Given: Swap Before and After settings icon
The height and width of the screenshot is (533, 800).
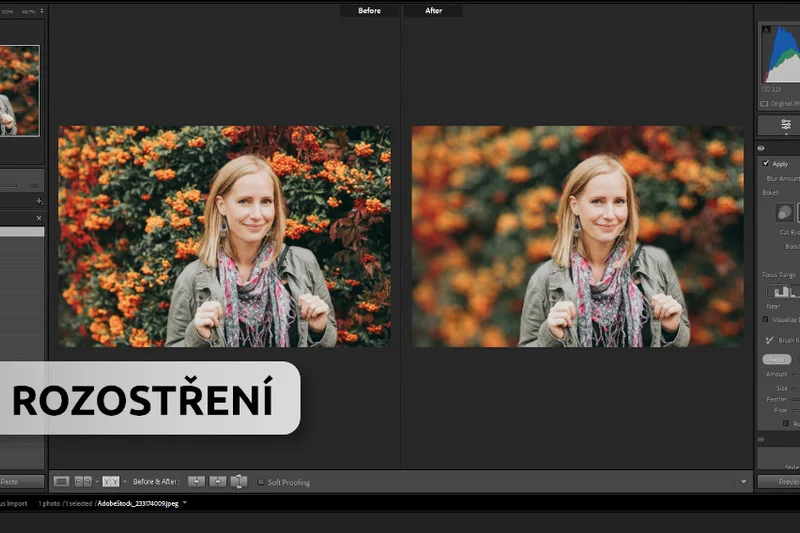Looking at the screenshot, I should click(x=239, y=481).
